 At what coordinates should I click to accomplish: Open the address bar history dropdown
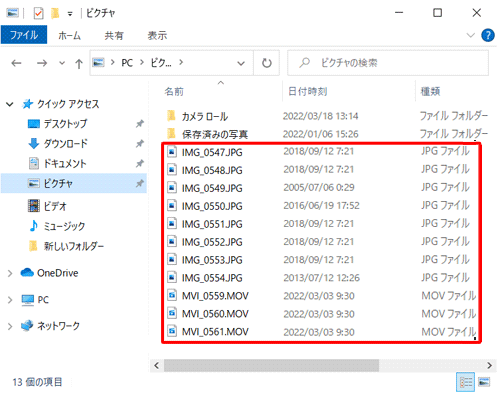pos(241,63)
